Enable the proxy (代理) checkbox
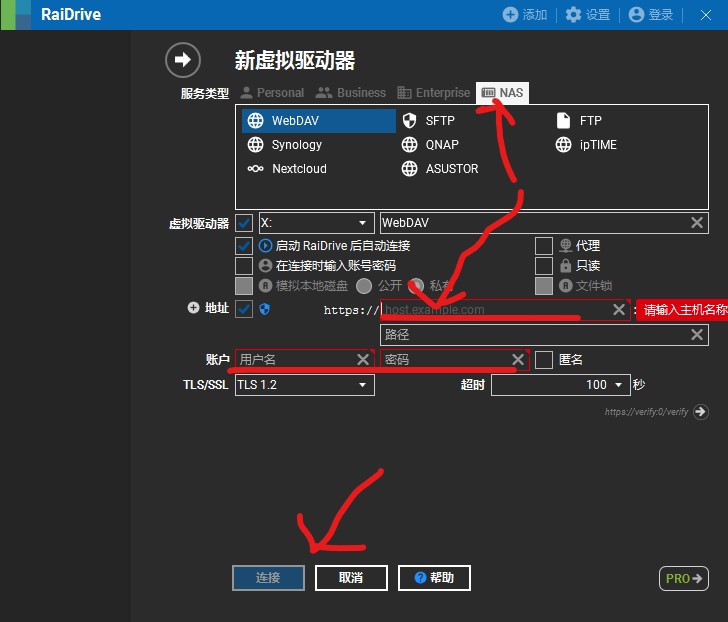The image size is (728, 622). point(544,246)
